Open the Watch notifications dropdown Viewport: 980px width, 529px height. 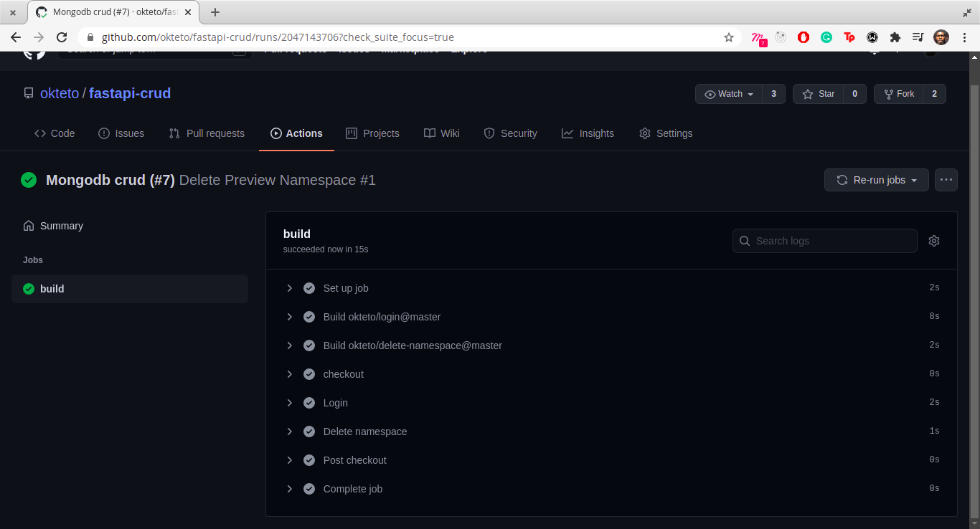point(728,94)
